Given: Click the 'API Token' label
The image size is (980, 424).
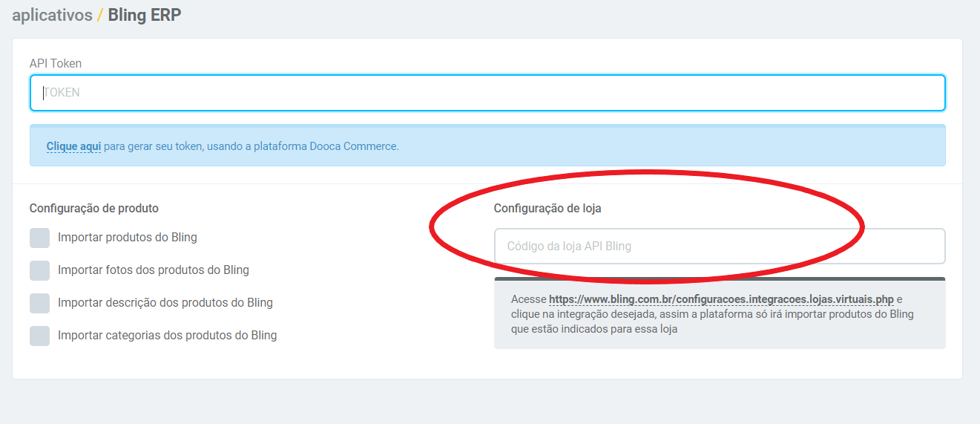Looking at the screenshot, I should point(56,64).
